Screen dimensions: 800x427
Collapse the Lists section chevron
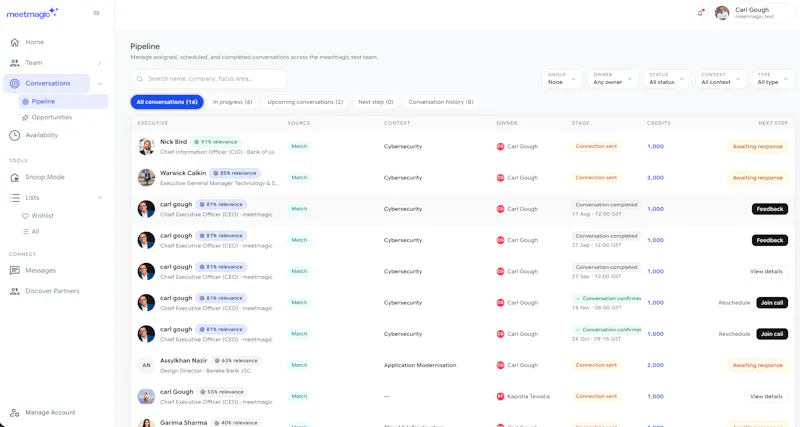point(99,197)
